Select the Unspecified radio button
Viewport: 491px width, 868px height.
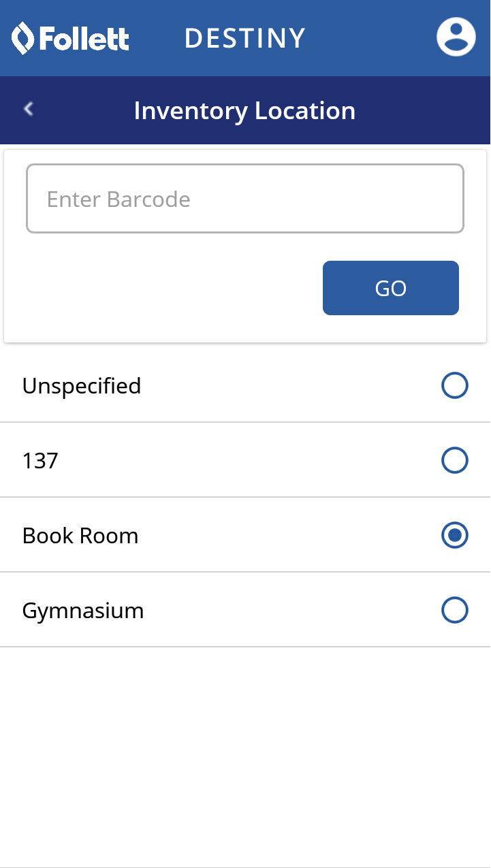[x=454, y=385]
